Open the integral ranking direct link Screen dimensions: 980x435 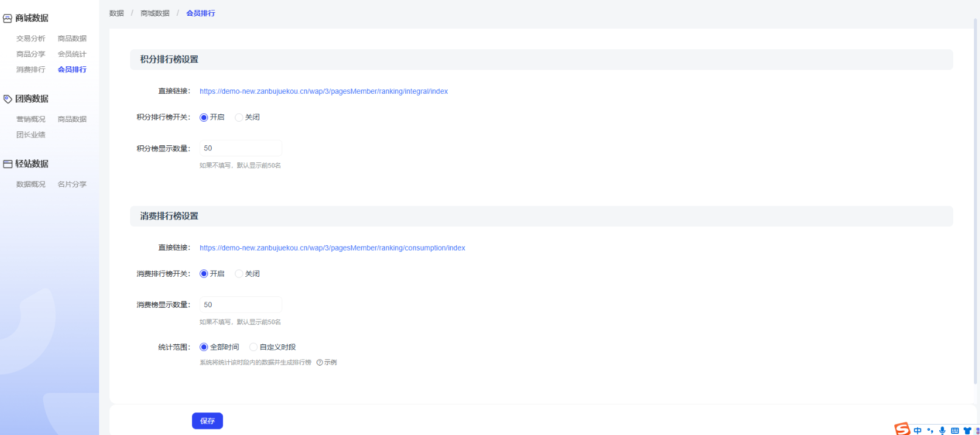click(x=324, y=91)
